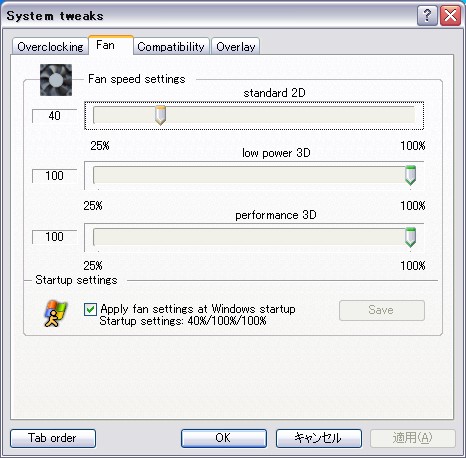The width and height of the screenshot is (466, 458).
Task: Click the middle of standard 2D slider track
Action: pos(254,115)
